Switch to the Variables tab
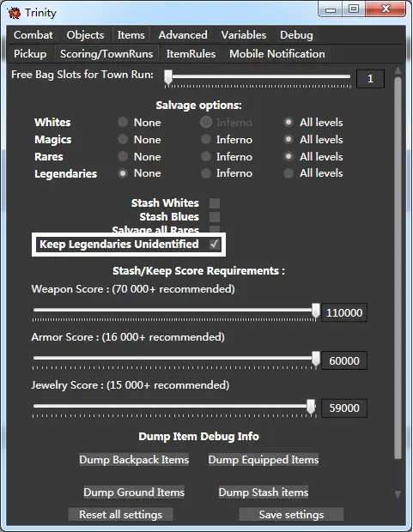 coord(244,35)
